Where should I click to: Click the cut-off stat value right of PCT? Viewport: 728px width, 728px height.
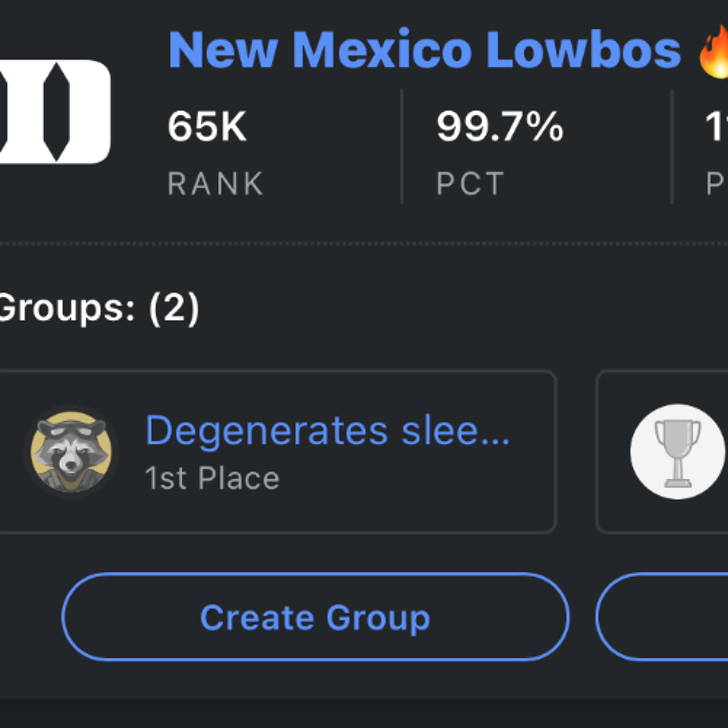(x=716, y=126)
